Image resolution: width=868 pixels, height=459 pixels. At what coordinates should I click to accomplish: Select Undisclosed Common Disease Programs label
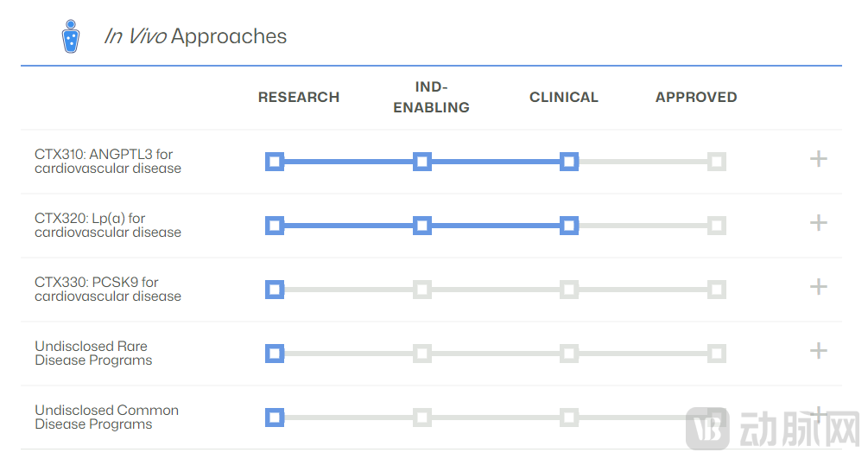(x=106, y=418)
